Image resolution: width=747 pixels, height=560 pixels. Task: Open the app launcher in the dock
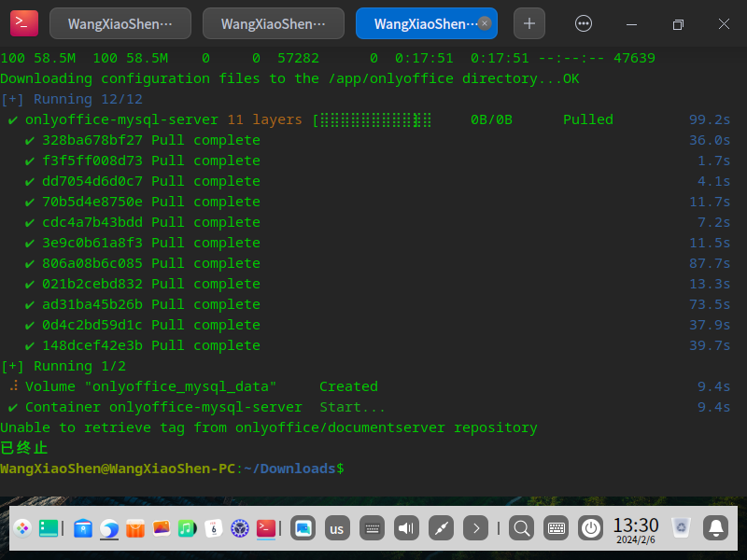(x=22, y=528)
